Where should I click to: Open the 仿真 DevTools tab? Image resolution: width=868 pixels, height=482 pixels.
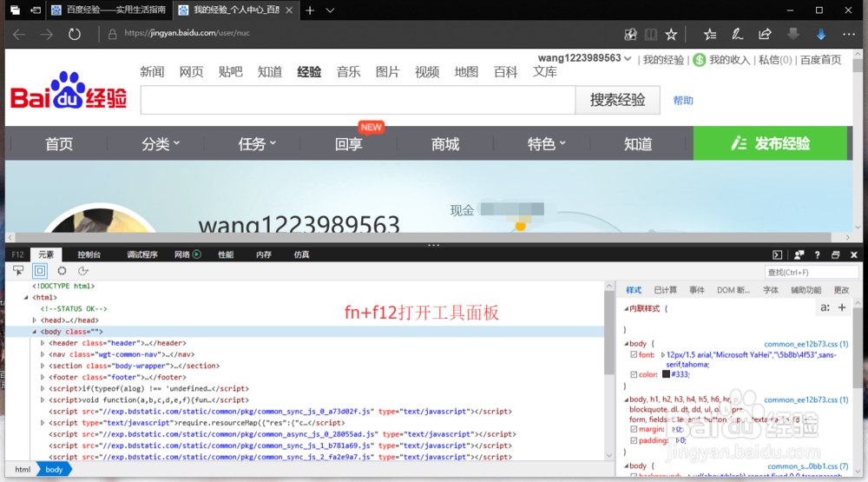pyautogui.click(x=302, y=254)
